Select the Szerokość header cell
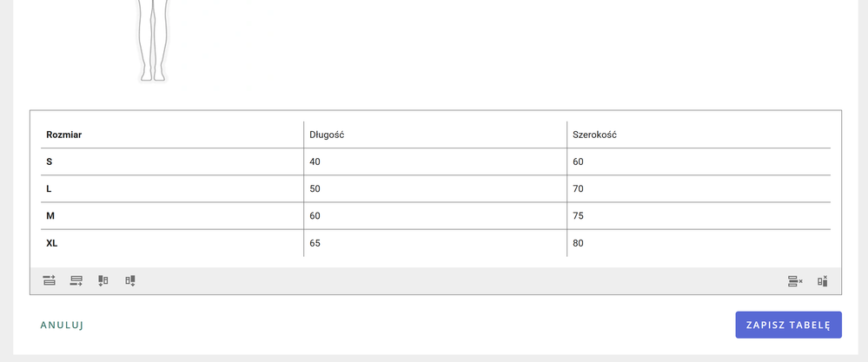Image resolution: width=868 pixels, height=362 pixels. click(698, 135)
